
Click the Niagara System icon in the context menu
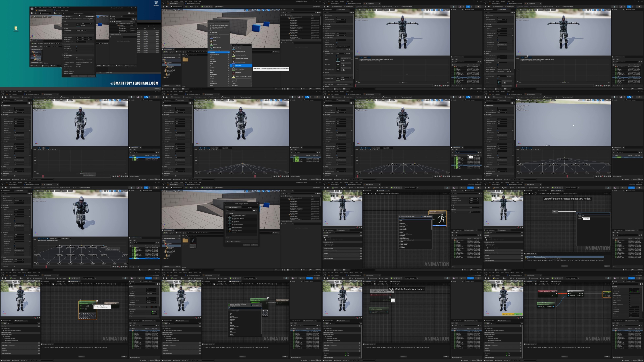click(212, 48)
